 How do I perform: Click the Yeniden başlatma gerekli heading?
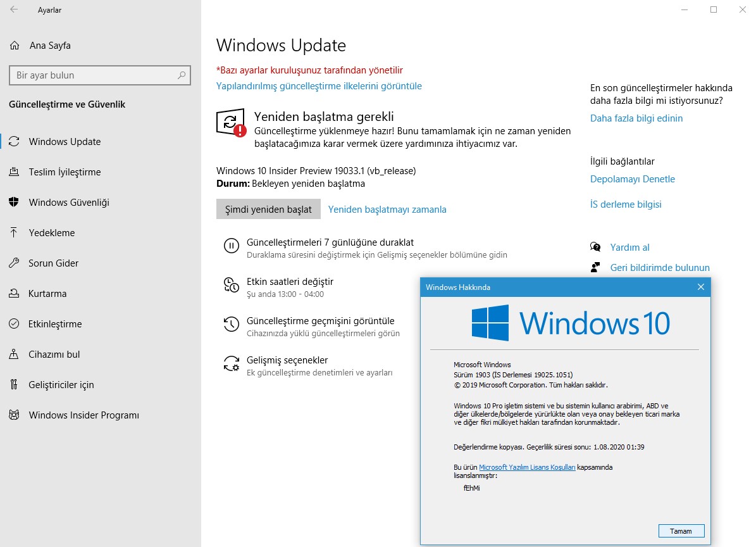coord(324,116)
